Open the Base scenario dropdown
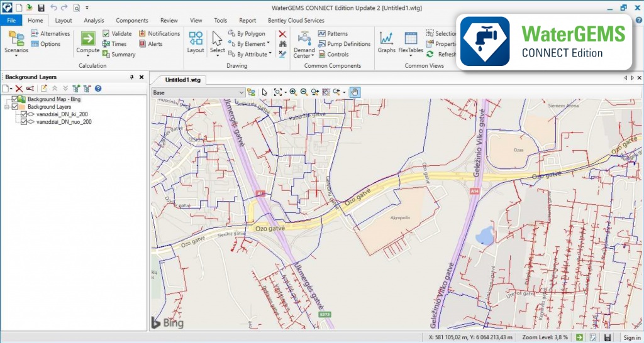The width and height of the screenshot is (644, 343). coord(240,92)
